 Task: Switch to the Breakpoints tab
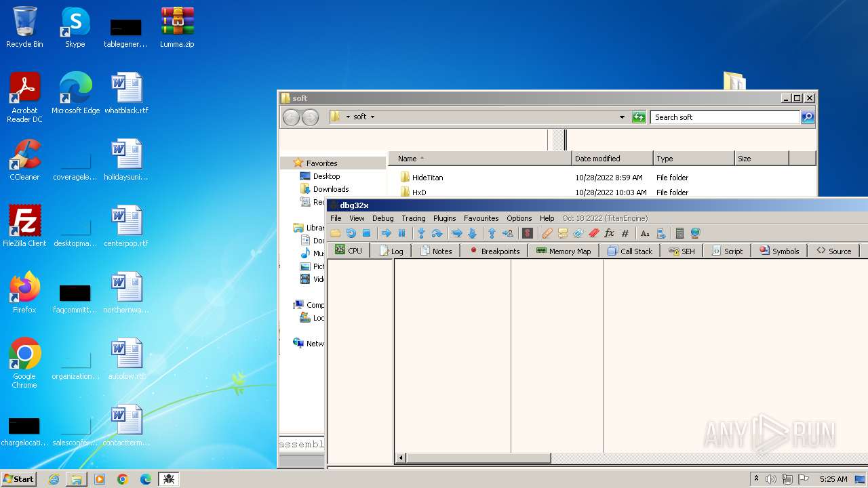click(494, 251)
